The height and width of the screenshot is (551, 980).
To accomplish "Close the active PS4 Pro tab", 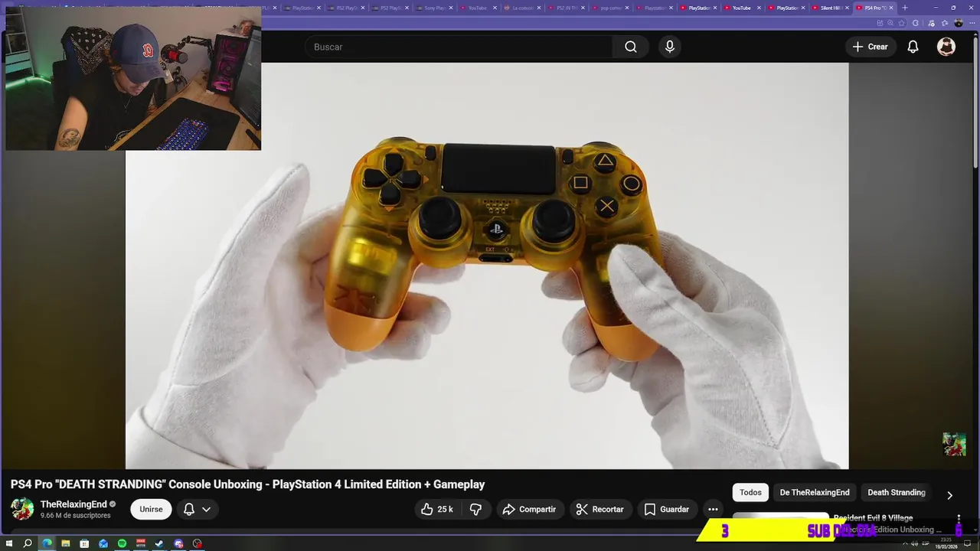I will pyautogui.click(x=891, y=8).
